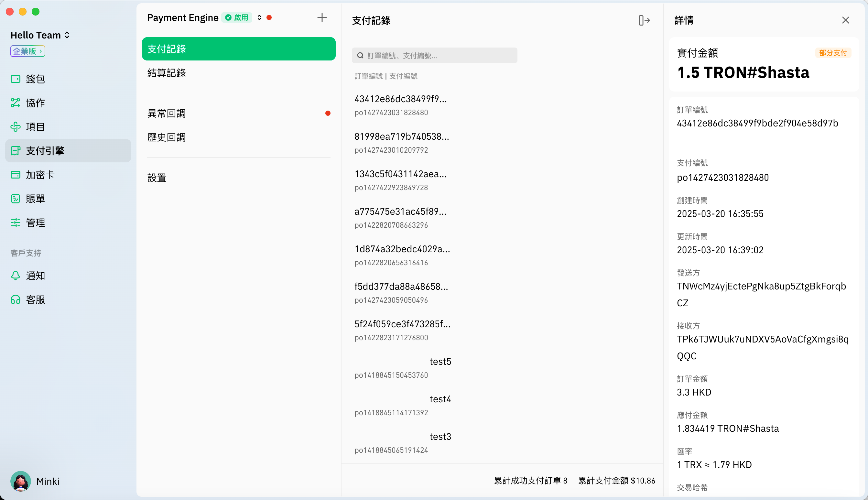Viewport: 868px width, 500px height.
Task: Click the export icon above payment records
Action: click(644, 21)
